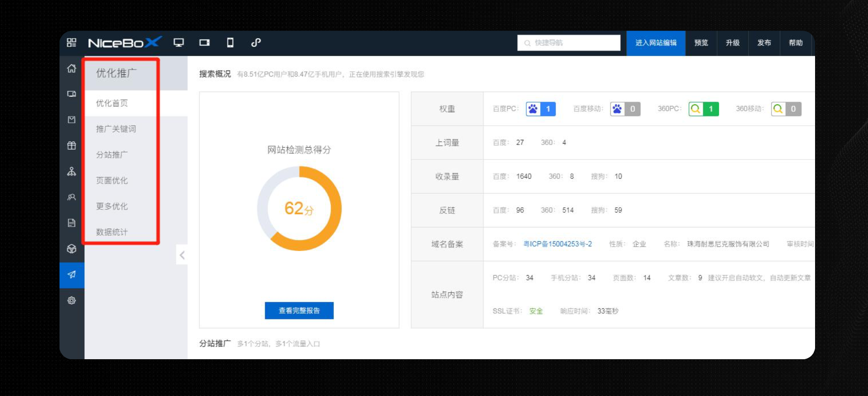Click 查看完整报告 button
The height and width of the screenshot is (396, 868).
[299, 311]
